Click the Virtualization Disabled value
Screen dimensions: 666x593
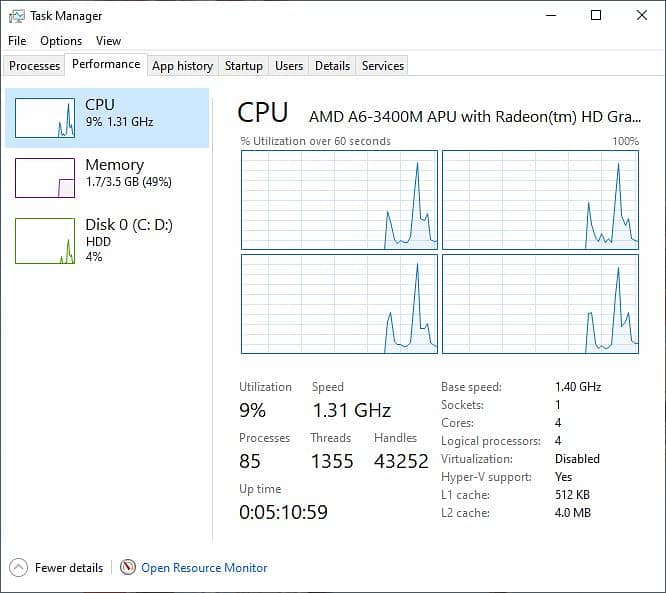577,459
